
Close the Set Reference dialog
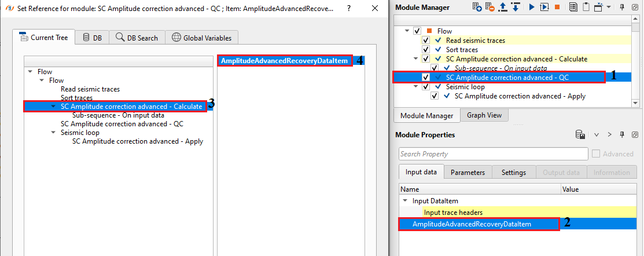[375, 8]
